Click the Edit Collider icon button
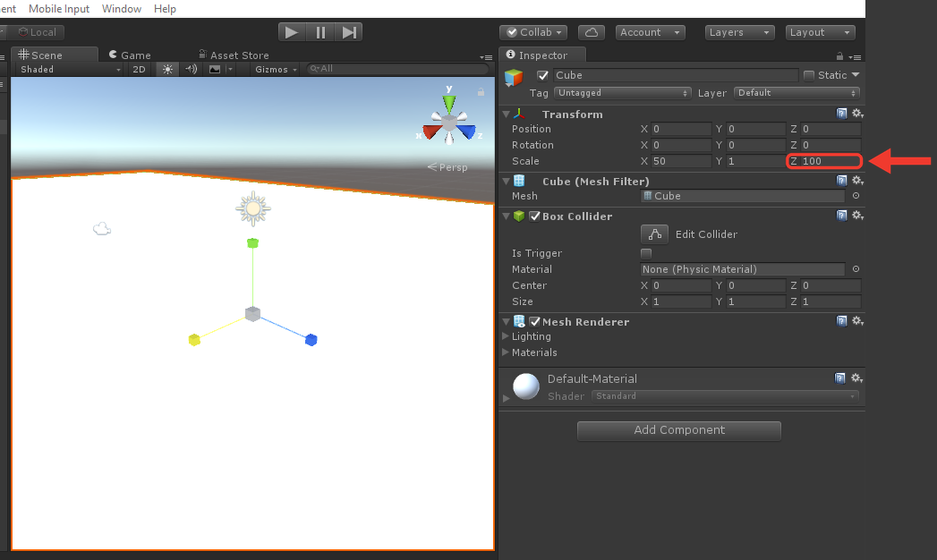 (x=654, y=234)
